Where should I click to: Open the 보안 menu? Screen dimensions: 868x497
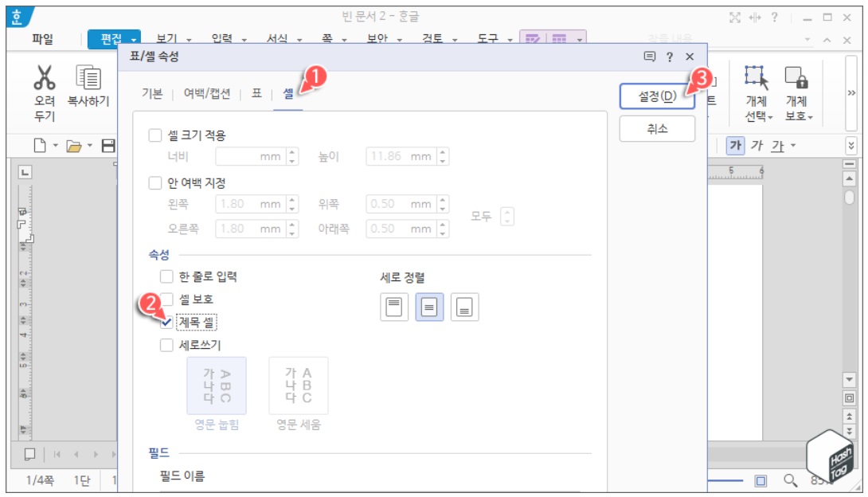(377, 39)
